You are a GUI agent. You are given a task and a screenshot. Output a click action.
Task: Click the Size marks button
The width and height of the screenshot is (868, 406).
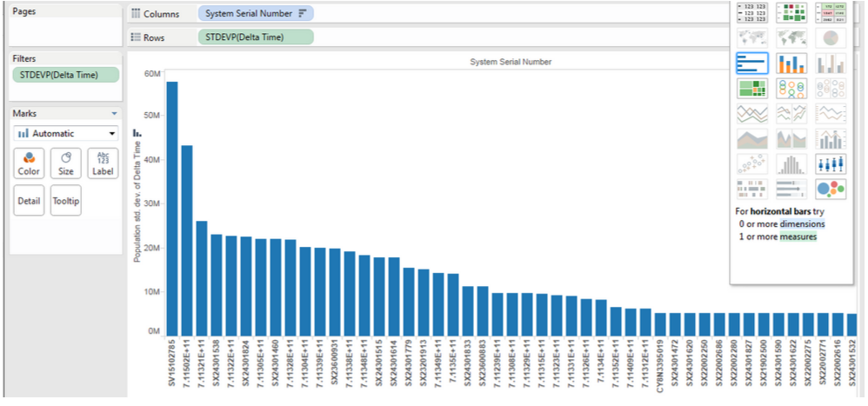pyautogui.click(x=66, y=163)
